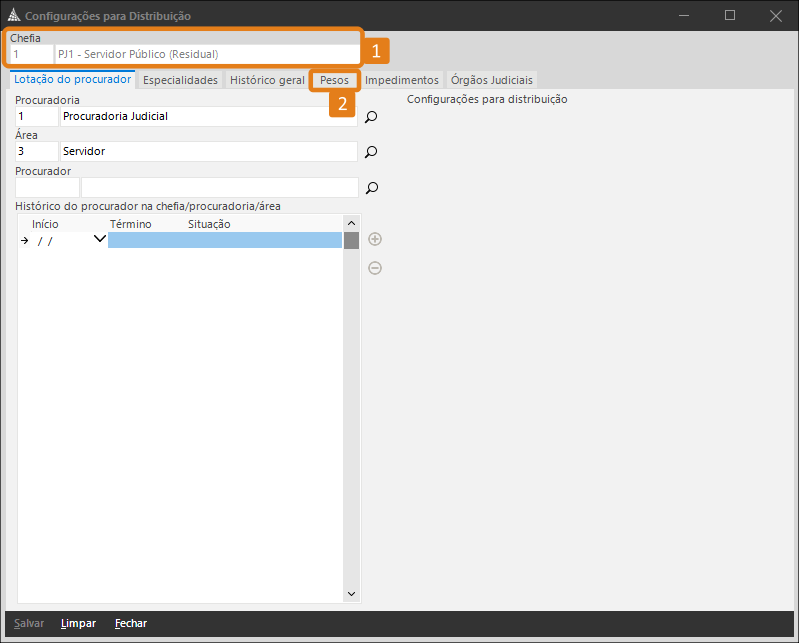Click the scroll down arrow in history grid
Viewport: 799px width, 643px height.
click(x=351, y=593)
